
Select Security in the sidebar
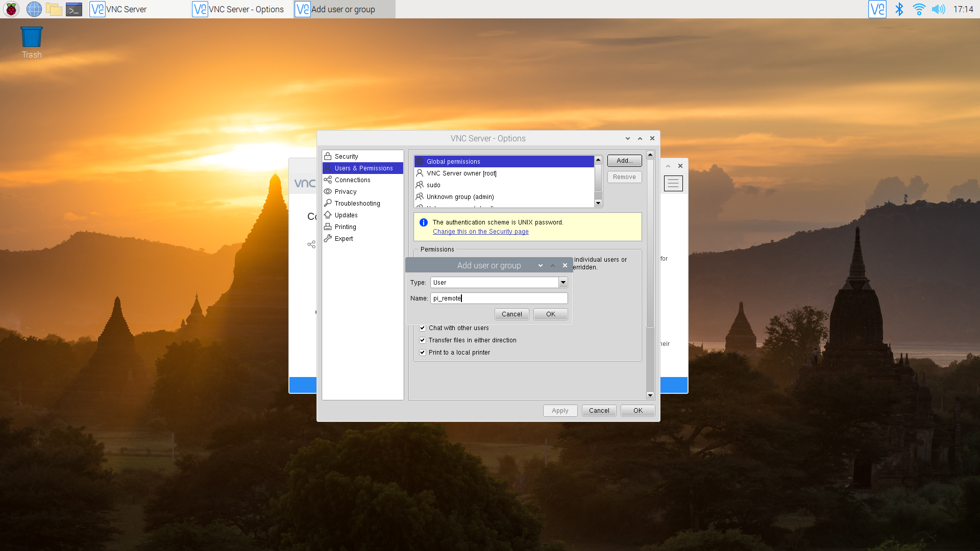click(x=346, y=157)
